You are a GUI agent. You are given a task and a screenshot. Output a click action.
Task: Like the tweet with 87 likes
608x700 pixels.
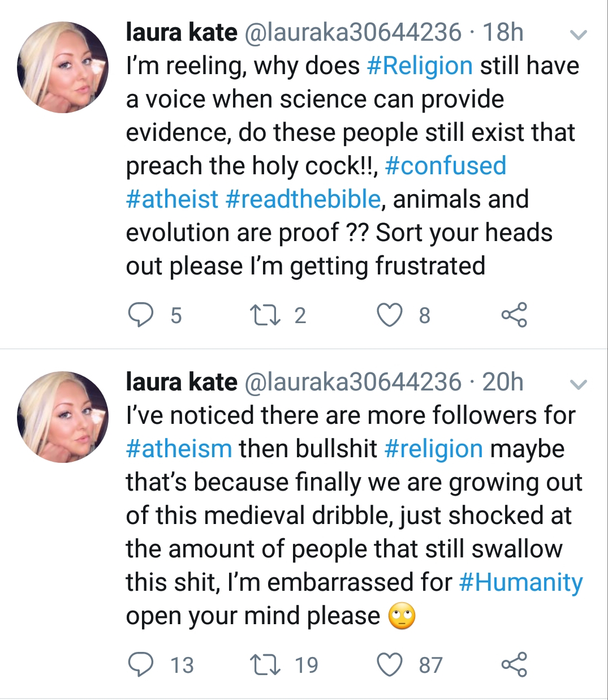coord(390,665)
